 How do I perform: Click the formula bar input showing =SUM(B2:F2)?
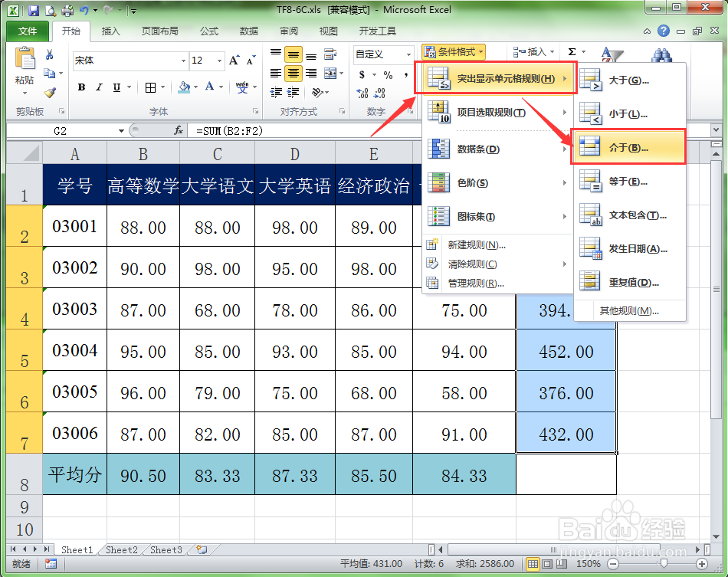tap(448, 131)
